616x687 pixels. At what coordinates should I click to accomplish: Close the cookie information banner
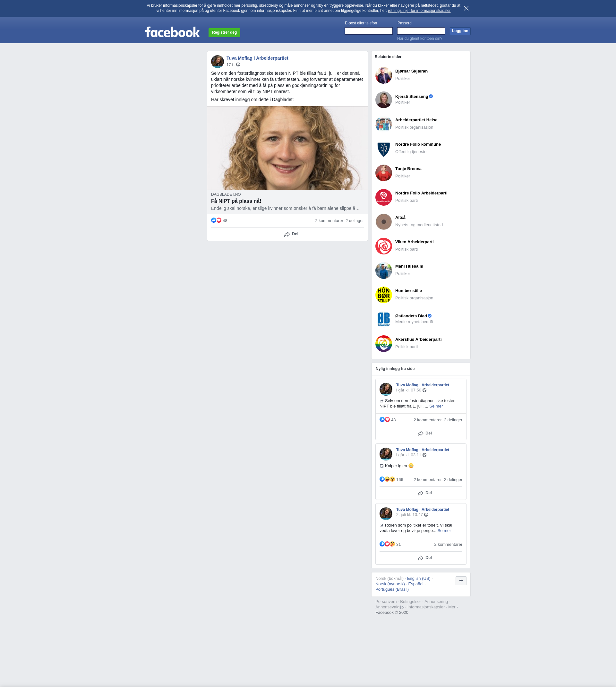coord(466,8)
